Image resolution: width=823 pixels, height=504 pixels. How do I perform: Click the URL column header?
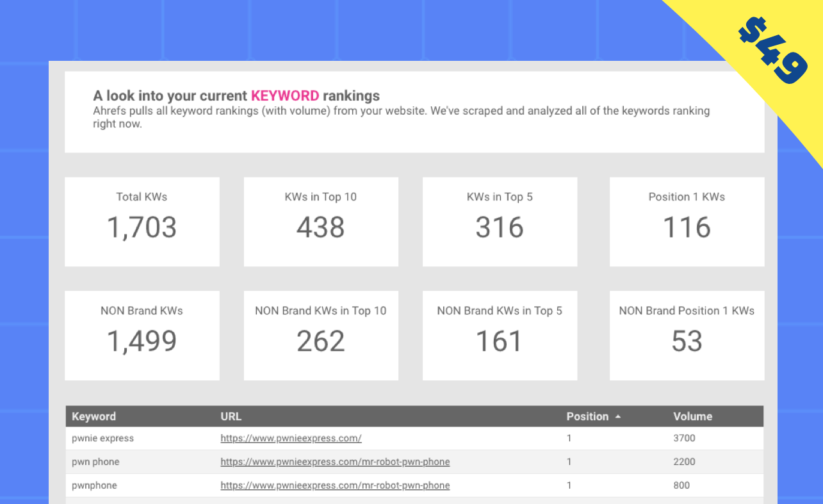click(231, 416)
